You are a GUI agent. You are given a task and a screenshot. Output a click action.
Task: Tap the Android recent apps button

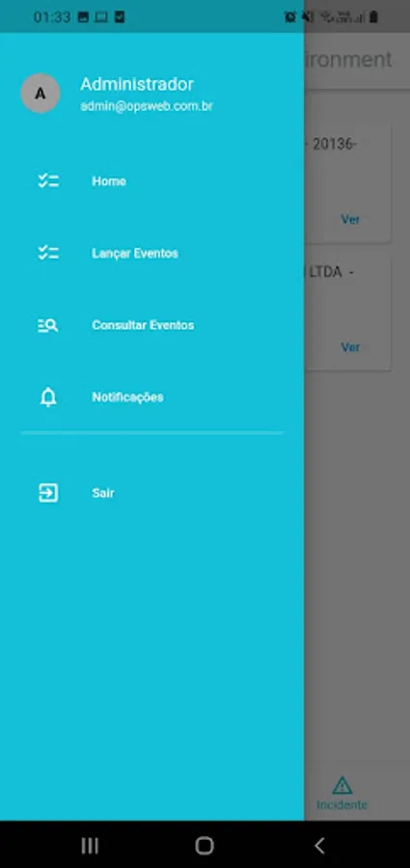coord(90,845)
